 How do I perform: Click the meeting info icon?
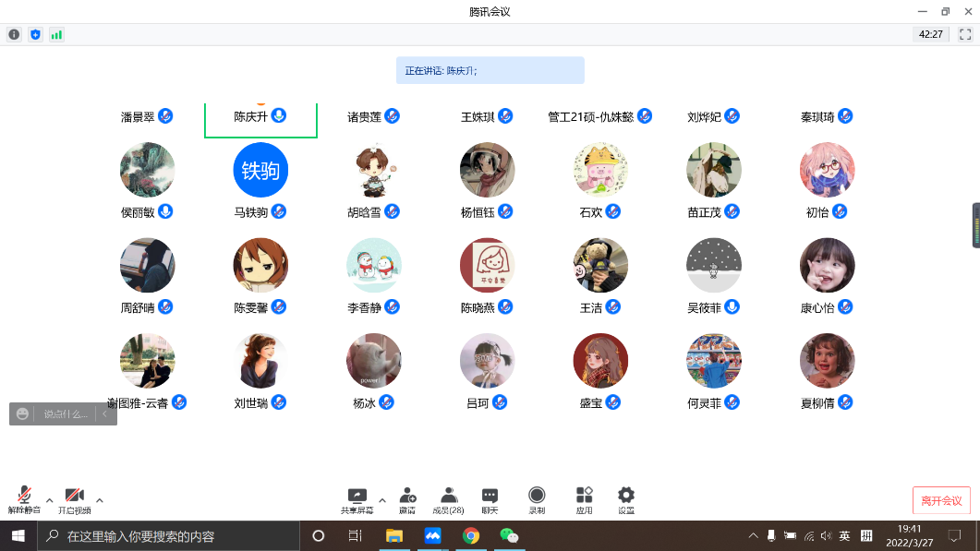pos(14,34)
